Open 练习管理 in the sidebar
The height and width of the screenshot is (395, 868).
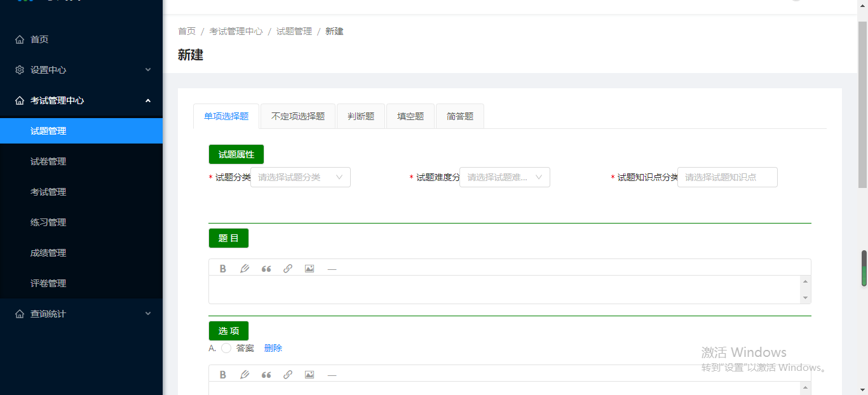point(81,222)
